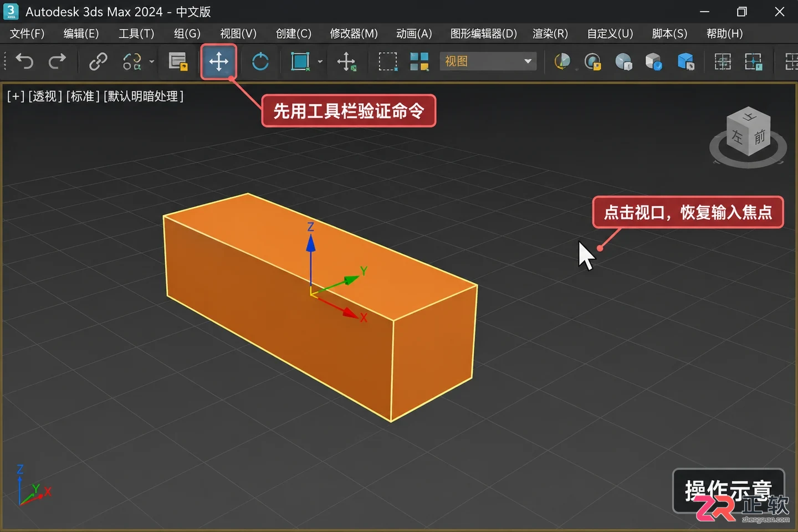Click the dotted grip handle at toolbar start
This screenshot has height=532, width=798.
coord(5,61)
